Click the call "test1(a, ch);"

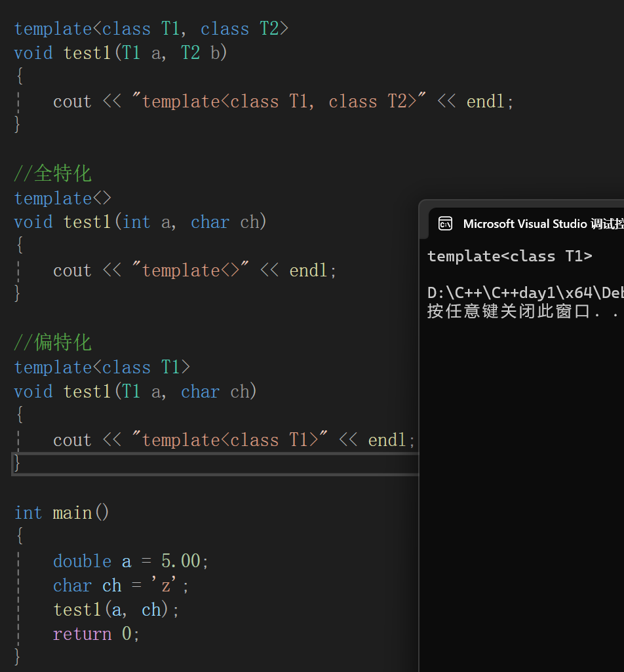116,609
